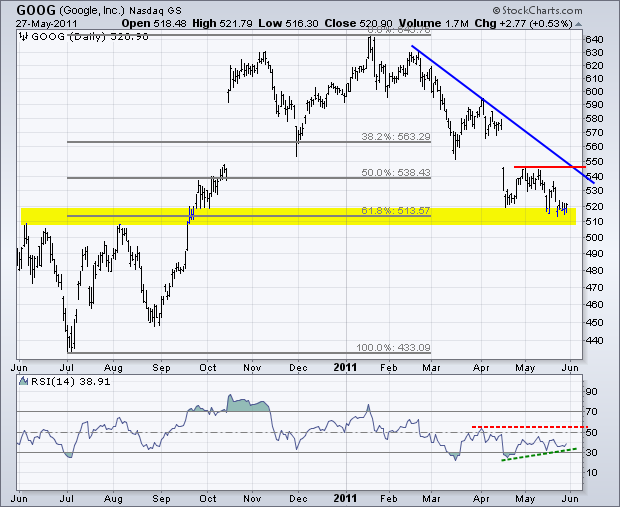Click the 'Chg +2.77 (+0.53%)' value
Viewport: 620px width, 507px height.
(524, 24)
